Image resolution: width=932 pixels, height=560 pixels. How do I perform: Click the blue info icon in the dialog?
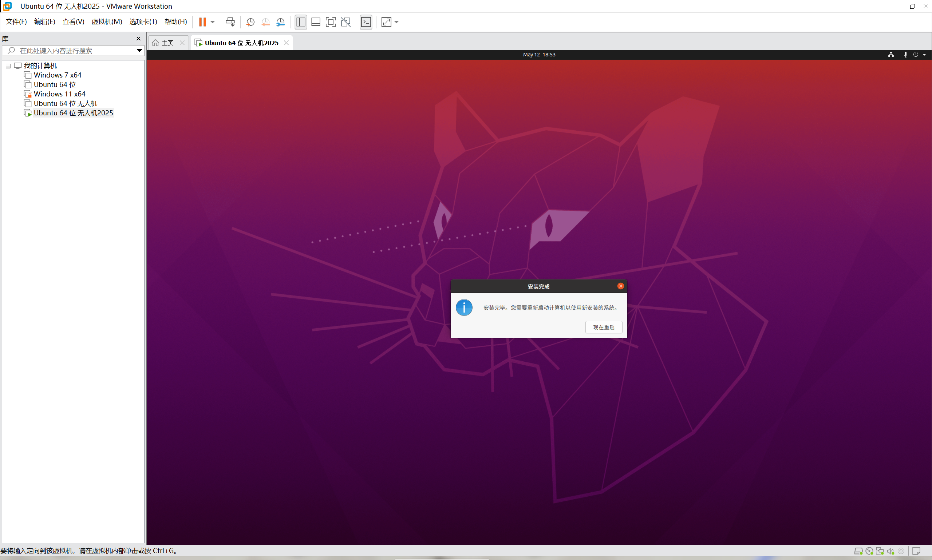pos(464,307)
